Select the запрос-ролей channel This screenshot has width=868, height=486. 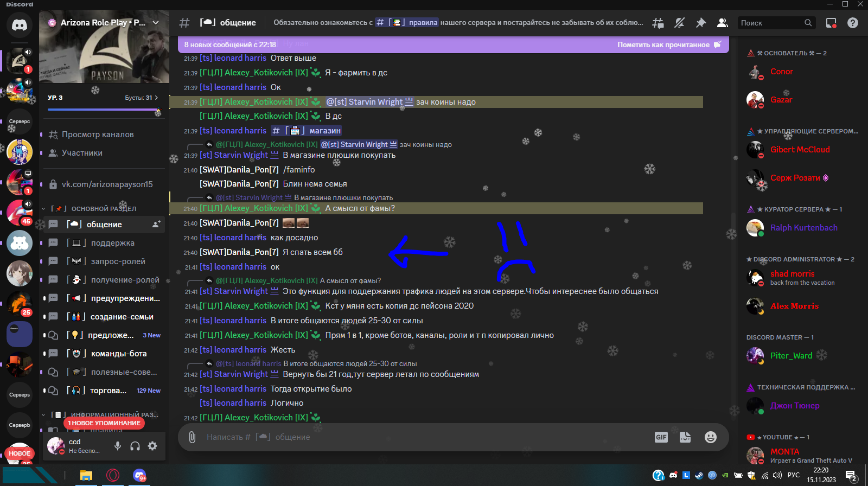pos(103,261)
